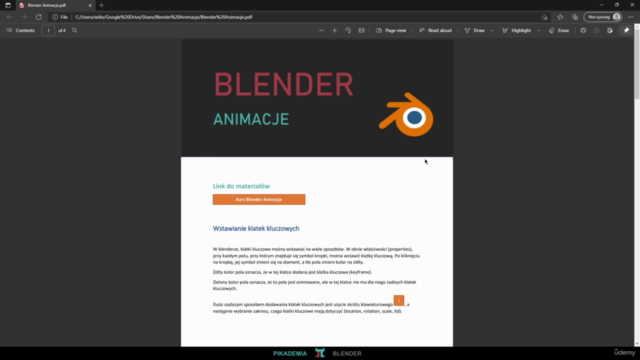The height and width of the screenshot is (360, 640).
Task: Click the orange keyboard shortcut key box
Action: coord(399,301)
